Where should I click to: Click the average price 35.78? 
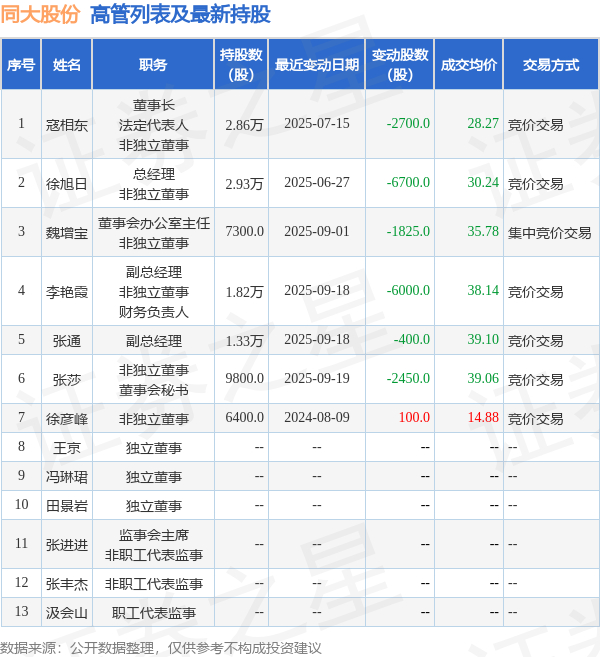click(483, 231)
